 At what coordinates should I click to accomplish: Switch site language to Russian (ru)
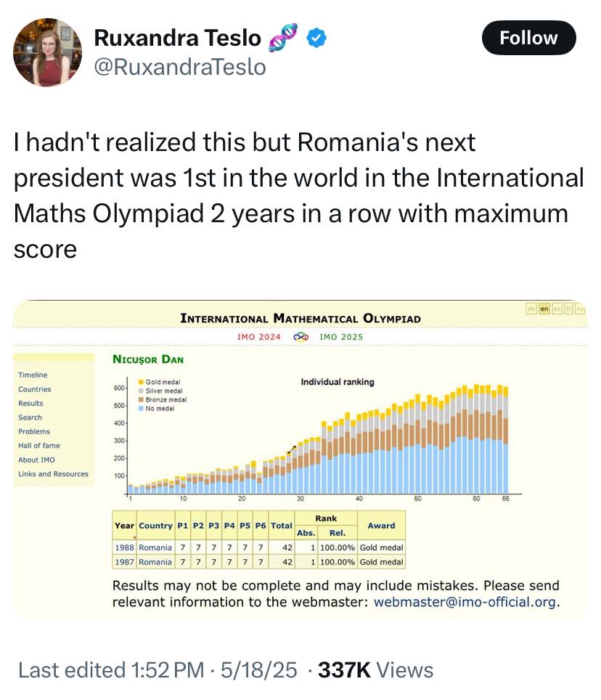(579, 310)
